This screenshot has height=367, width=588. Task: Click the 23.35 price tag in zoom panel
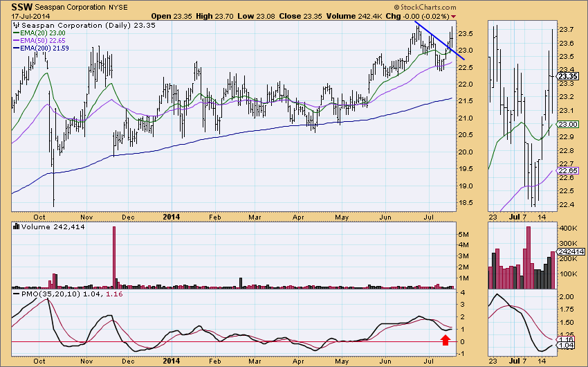point(568,76)
